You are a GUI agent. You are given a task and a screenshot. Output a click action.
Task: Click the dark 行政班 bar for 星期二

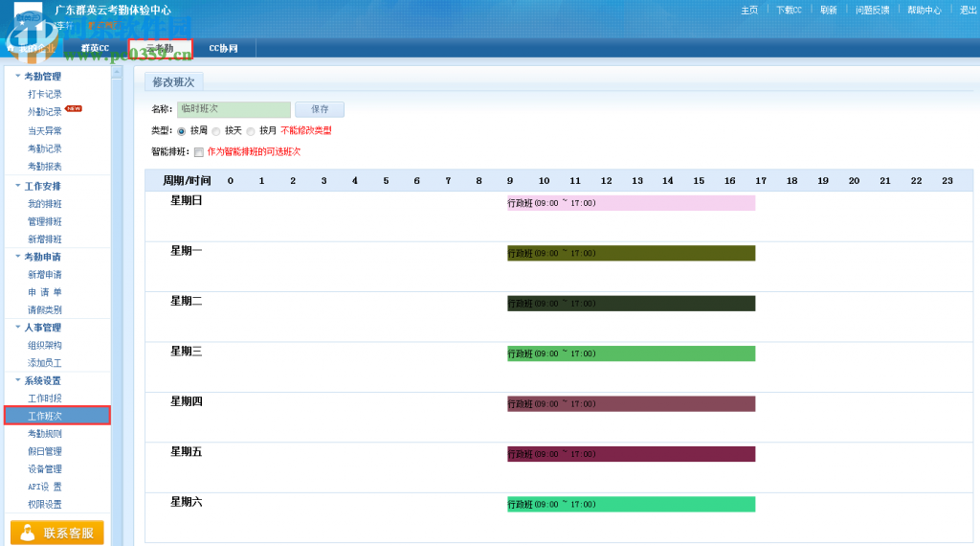tap(632, 304)
